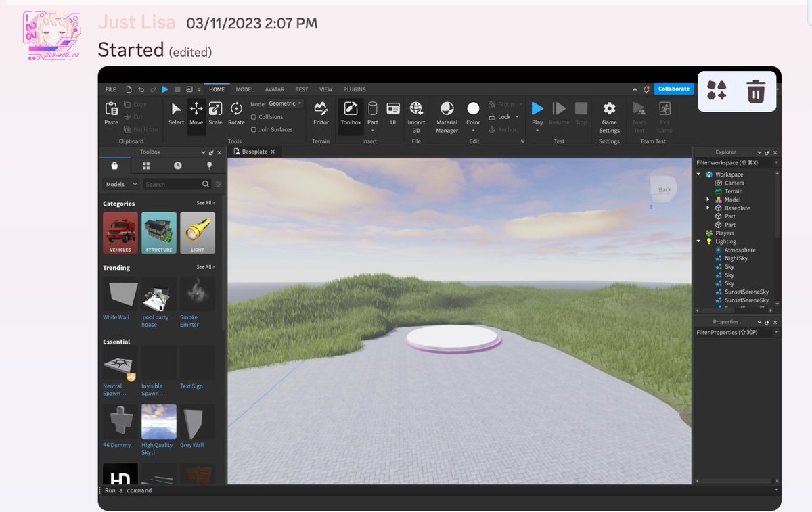Screen dimensions: 812x512
Task: Click the Collaborate button
Action: 674,89
